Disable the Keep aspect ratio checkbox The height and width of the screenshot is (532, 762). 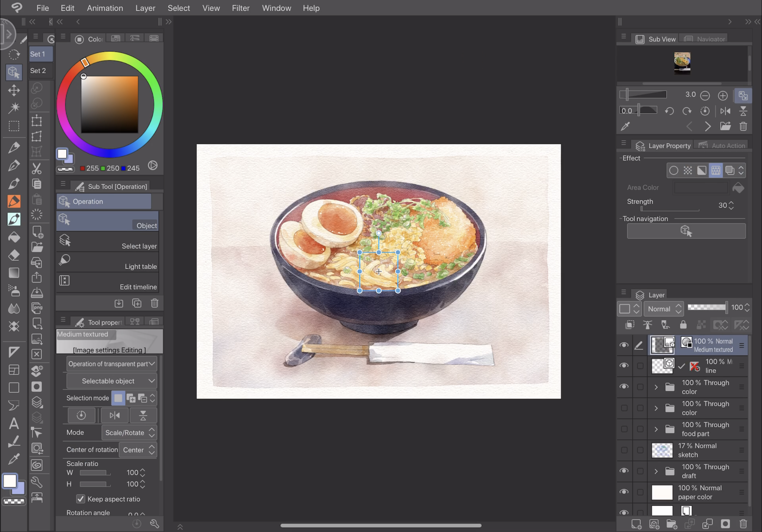pos(81,499)
